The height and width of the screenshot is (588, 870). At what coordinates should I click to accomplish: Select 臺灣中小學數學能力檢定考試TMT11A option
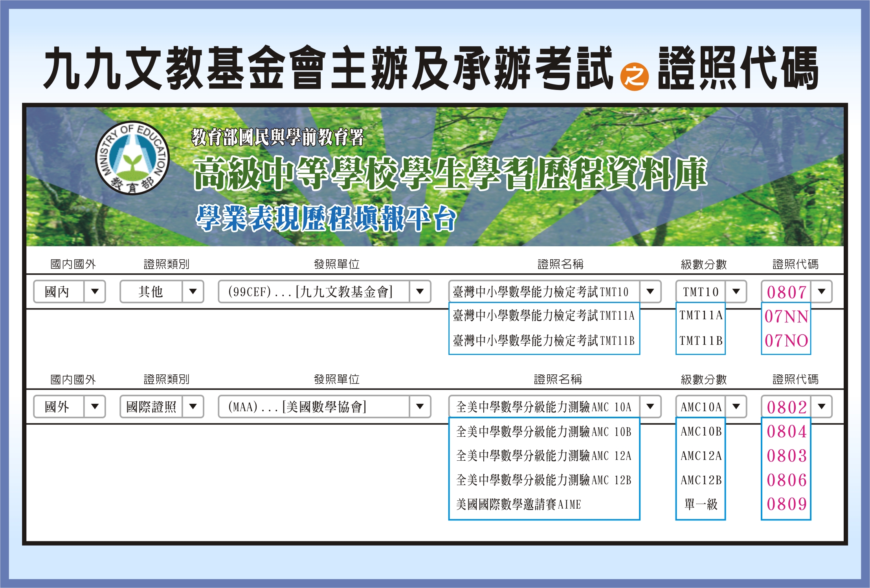click(x=544, y=315)
